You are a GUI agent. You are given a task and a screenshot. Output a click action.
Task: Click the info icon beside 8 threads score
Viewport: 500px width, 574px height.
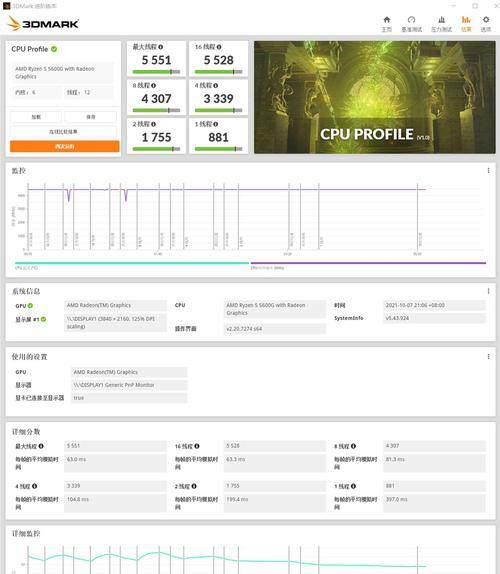click(153, 85)
